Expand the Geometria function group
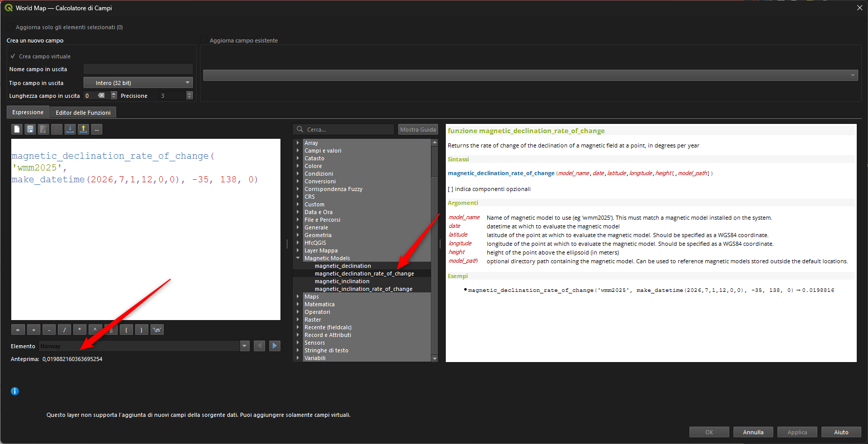The width and height of the screenshot is (868, 444). tap(298, 235)
